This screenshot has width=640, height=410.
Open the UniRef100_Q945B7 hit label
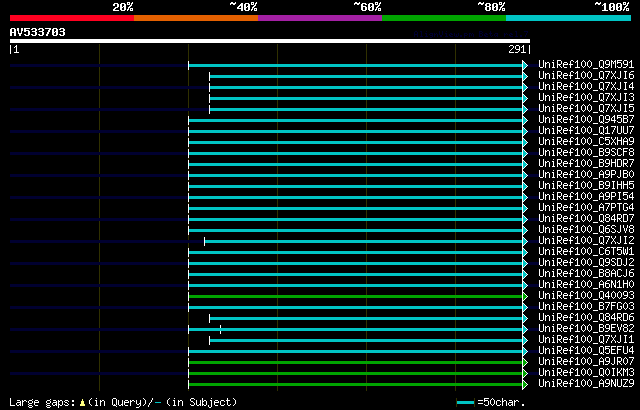pos(586,120)
